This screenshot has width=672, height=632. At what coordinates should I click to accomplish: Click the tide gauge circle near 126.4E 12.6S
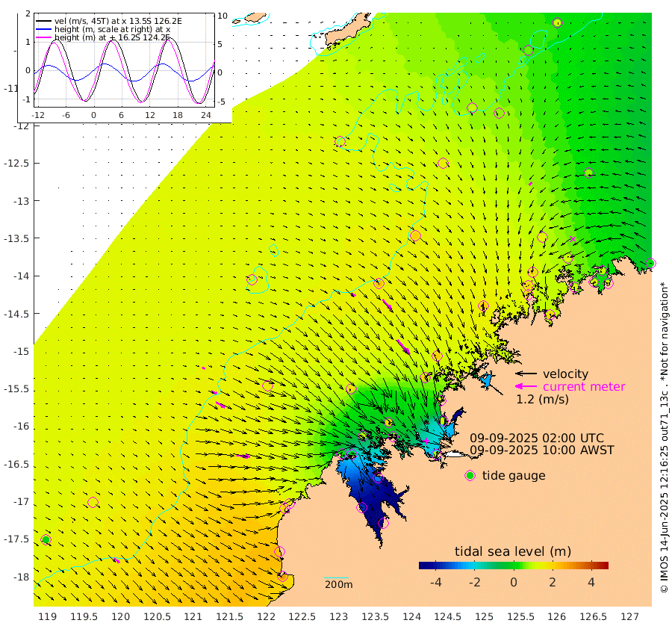coord(589,173)
